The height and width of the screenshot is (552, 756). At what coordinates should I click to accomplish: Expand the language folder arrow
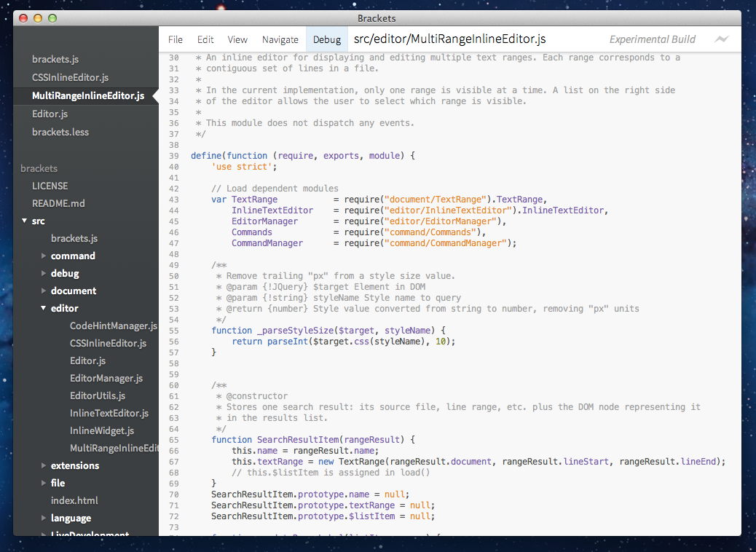point(44,518)
